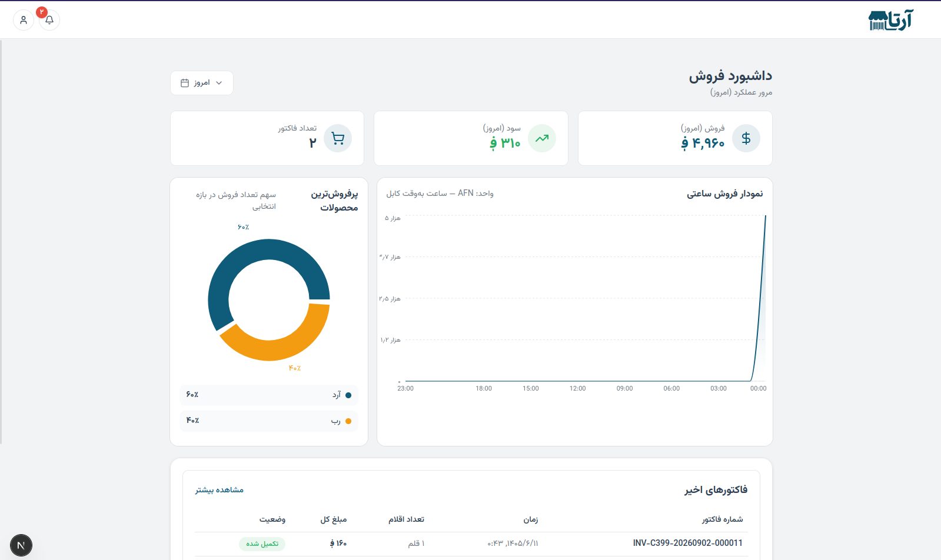Click the ۱ قلم item count cell
This screenshot has width=941, height=560.
coord(416,544)
